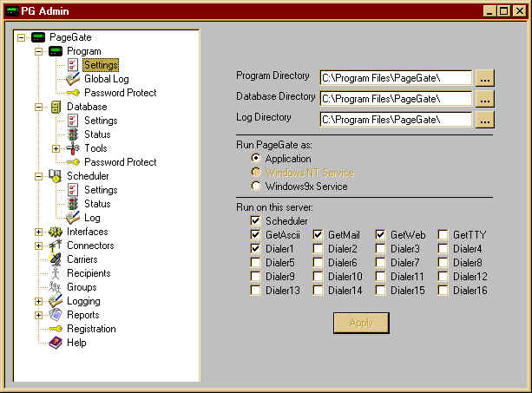Viewport: 532px width, 393px height.
Task: Collapse the Scheduler tree node
Action: tap(38, 176)
